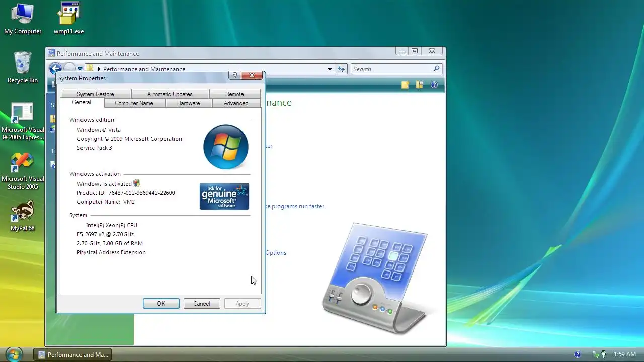Image resolution: width=644 pixels, height=362 pixels.
Task: Open wmp11.exe installer on desktop
Action: pos(68,19)
